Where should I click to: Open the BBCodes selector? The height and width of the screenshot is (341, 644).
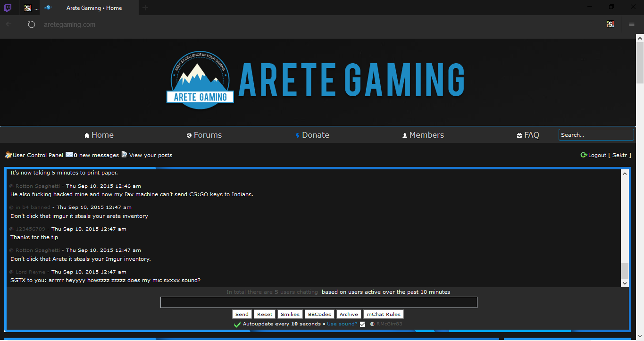pyautogui.click(x=319, y=314)
